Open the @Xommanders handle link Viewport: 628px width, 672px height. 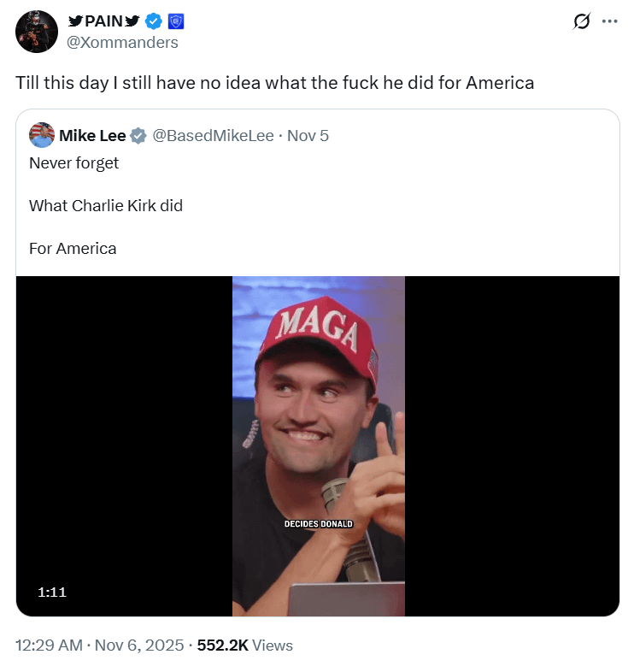[x=122, y=42]
